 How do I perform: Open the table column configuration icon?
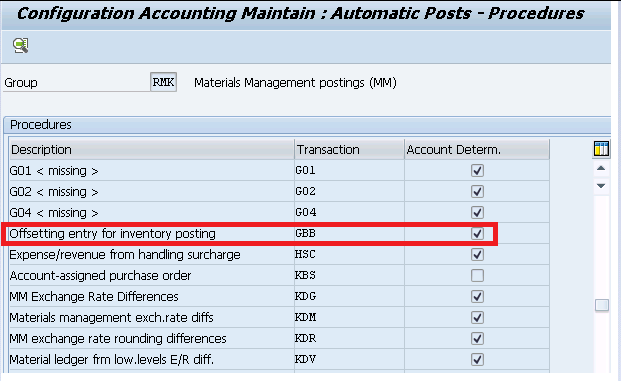[x=601, y=149]
